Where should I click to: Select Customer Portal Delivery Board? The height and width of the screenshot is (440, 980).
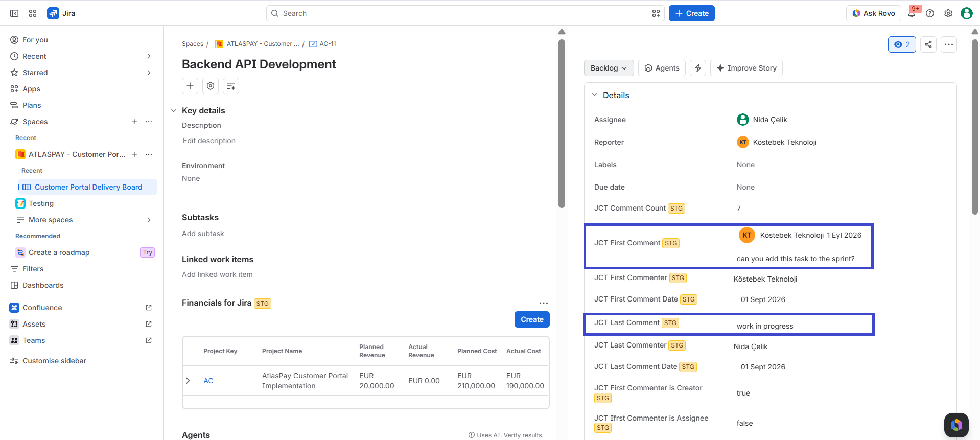tap(87, 187)
